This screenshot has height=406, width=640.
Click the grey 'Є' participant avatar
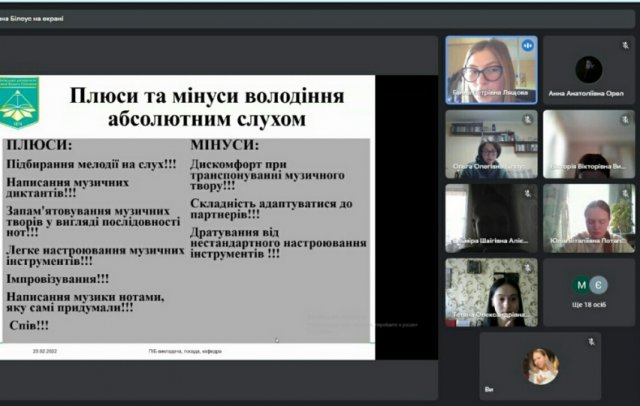pyautogui.click(x=598, y=285)
